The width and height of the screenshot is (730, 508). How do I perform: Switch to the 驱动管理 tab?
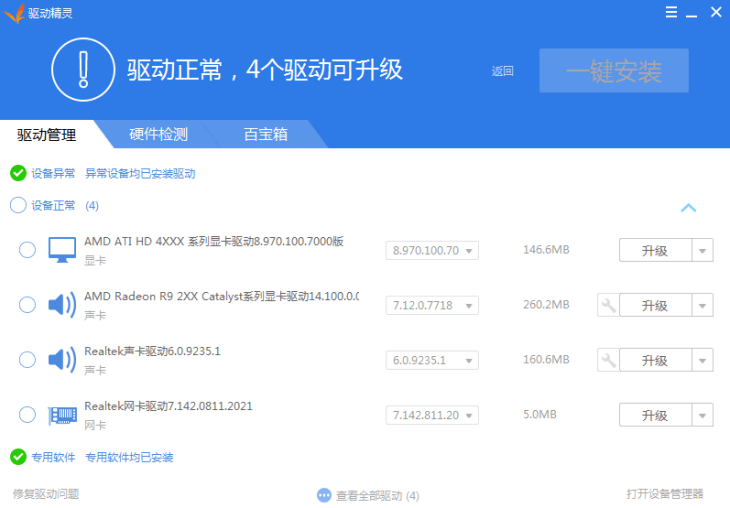[47, 135]
